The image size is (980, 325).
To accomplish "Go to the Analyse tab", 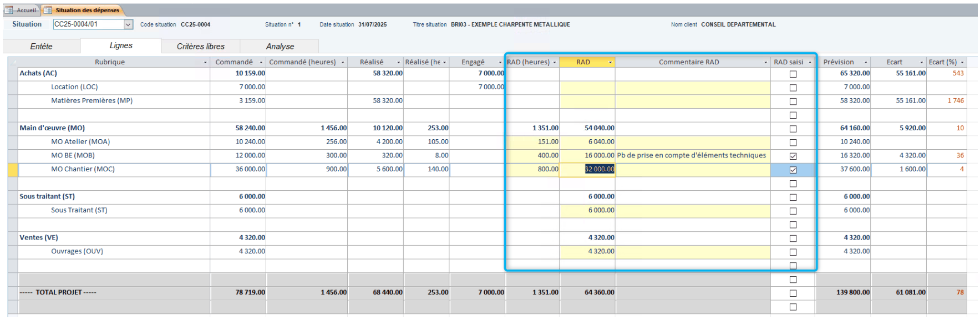I will coord(280,47).
